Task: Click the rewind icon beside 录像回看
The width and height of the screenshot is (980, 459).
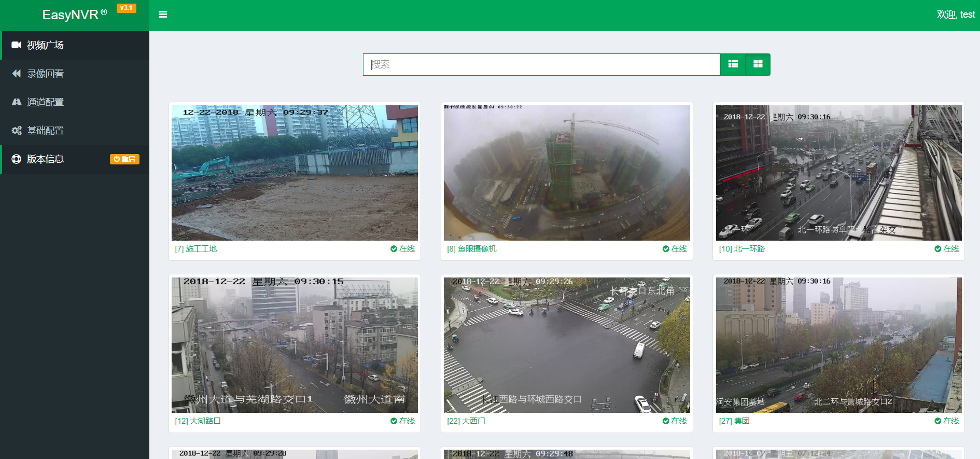Action: [17, 74]
